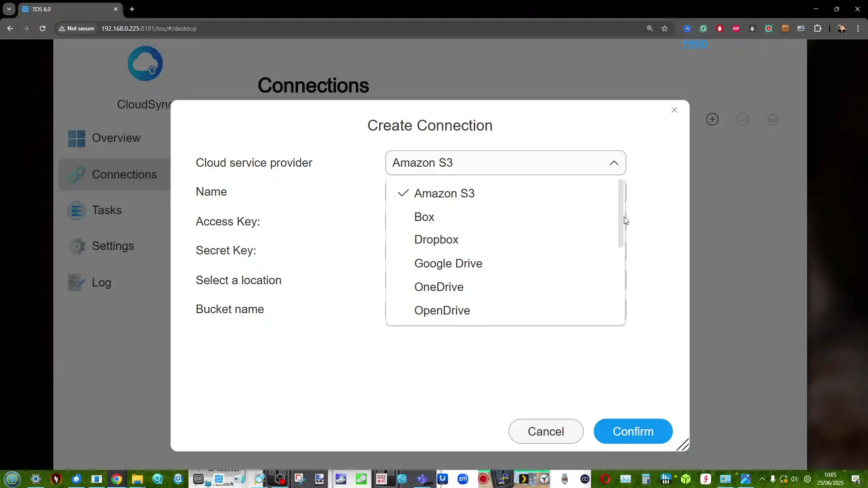The height and width of the screenshot is (488, 868).
Task: Close the TOS 6.0 tab
Action: 116,9
